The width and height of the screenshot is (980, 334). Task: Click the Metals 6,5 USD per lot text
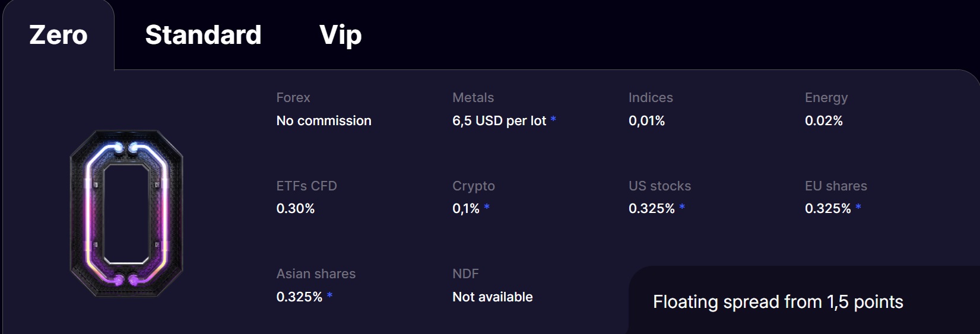(499, 120)
